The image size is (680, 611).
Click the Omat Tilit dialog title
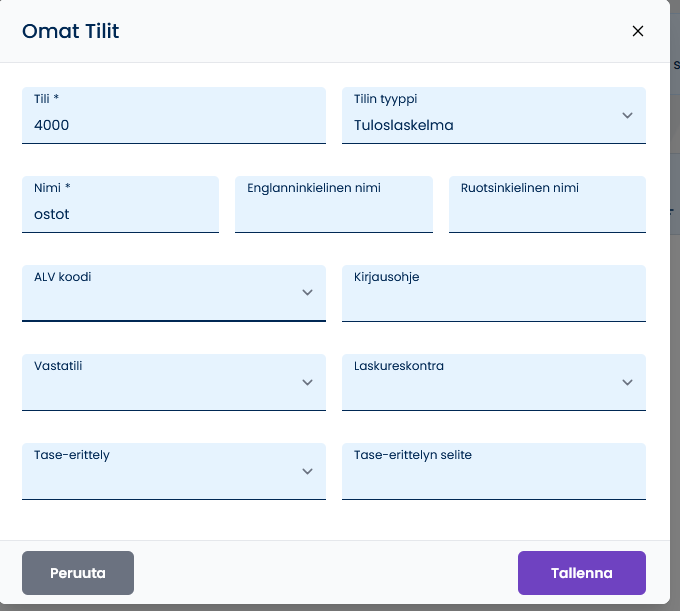pyautogui.click(x=71, y=31)
